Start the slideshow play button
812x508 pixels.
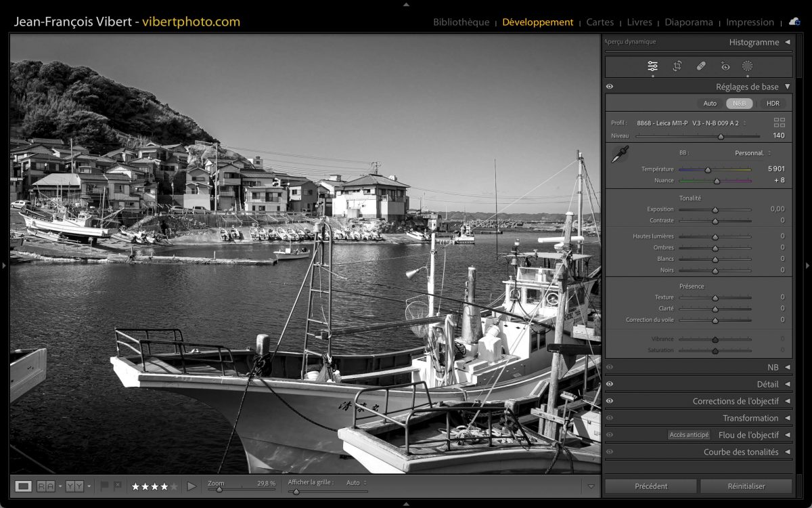[x=191, y=486]
